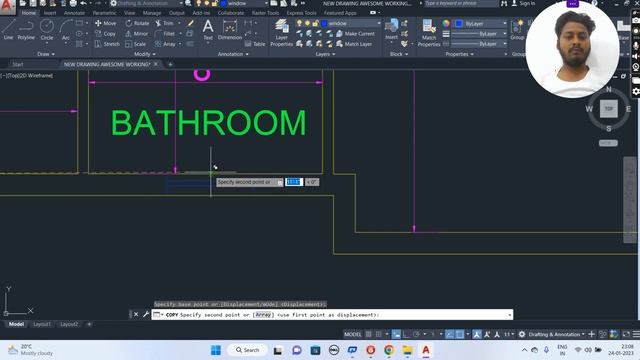Select the Circle tool

[47, 29]
